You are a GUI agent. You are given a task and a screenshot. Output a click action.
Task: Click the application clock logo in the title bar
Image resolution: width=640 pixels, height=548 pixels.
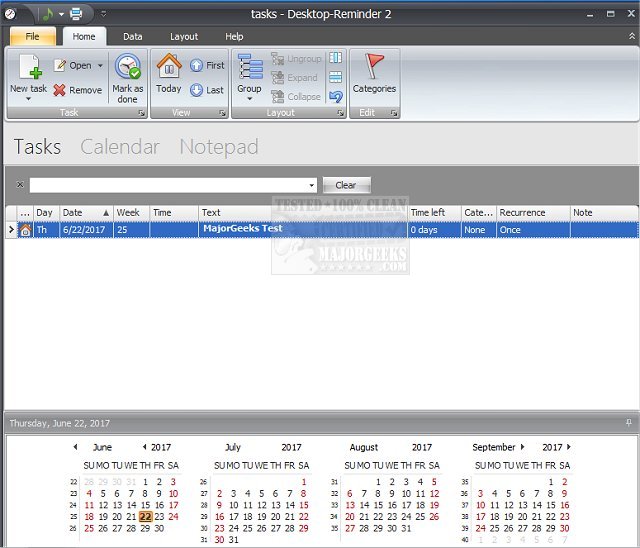pos(11,14)
